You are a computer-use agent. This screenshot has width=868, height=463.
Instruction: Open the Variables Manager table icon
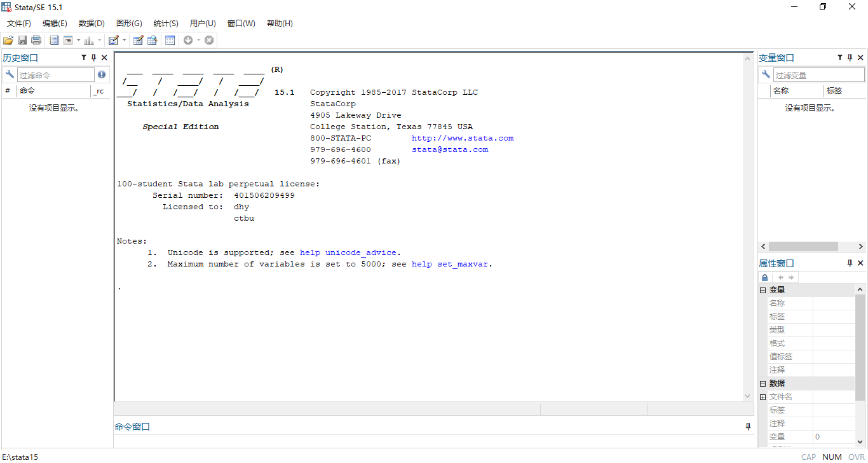point(170,40)
